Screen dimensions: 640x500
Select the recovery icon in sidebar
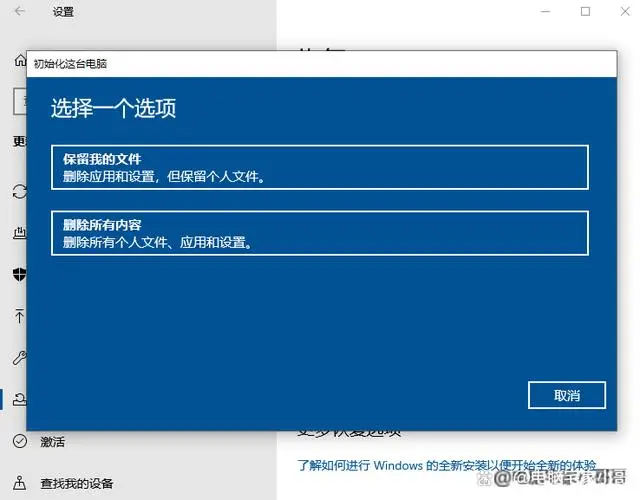[x=20, y=399]
